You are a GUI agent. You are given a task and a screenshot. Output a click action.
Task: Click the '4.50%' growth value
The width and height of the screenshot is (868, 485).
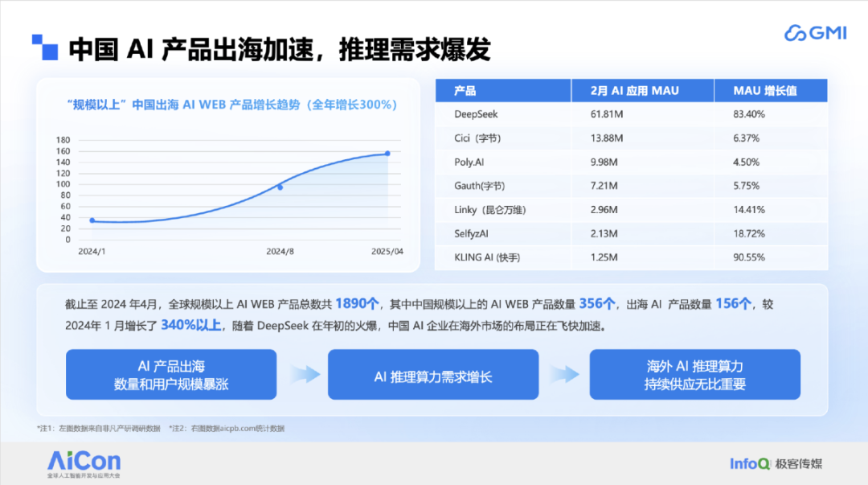coord(746,162)
